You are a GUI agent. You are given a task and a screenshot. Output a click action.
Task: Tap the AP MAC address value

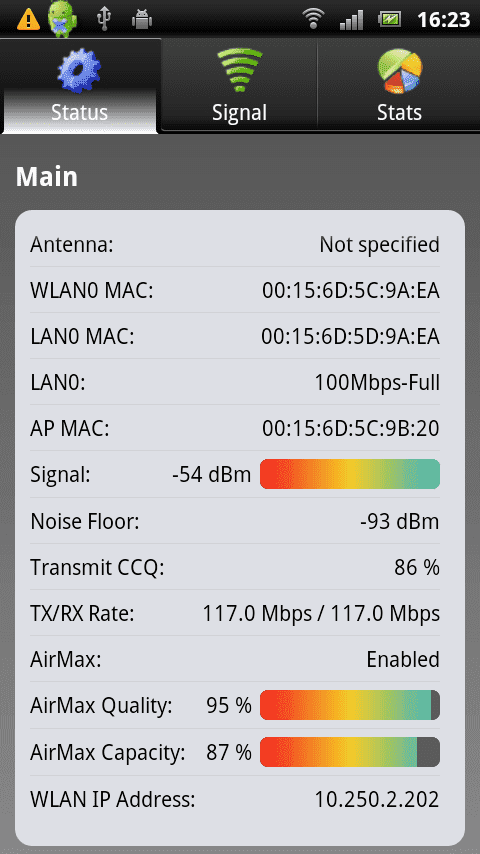(x=351, y=429)
